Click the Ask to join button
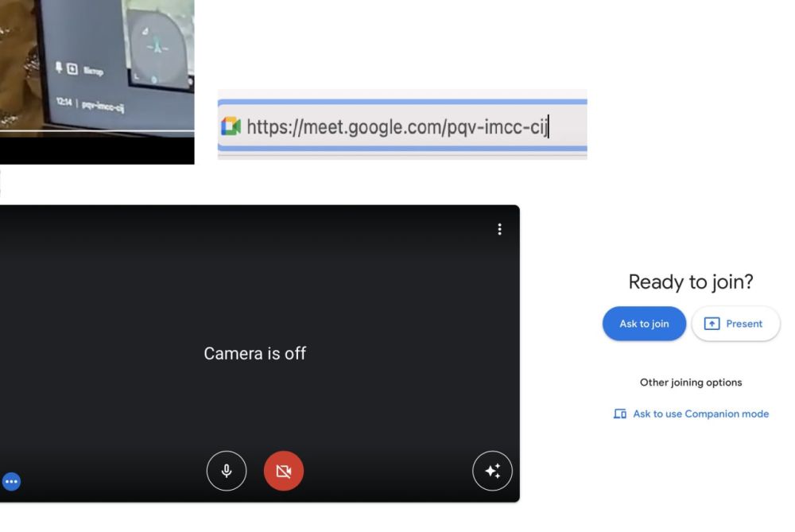 644,324
